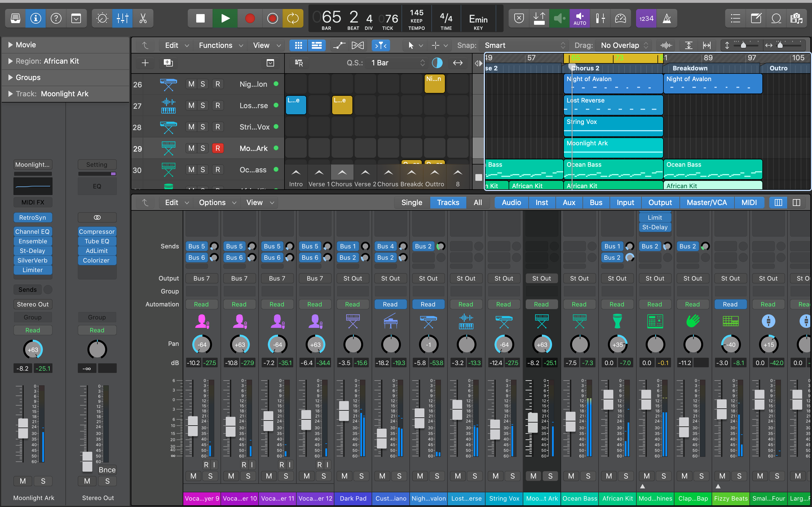
Task: Toggle record enable on track 29
Action: coord(217,148)
